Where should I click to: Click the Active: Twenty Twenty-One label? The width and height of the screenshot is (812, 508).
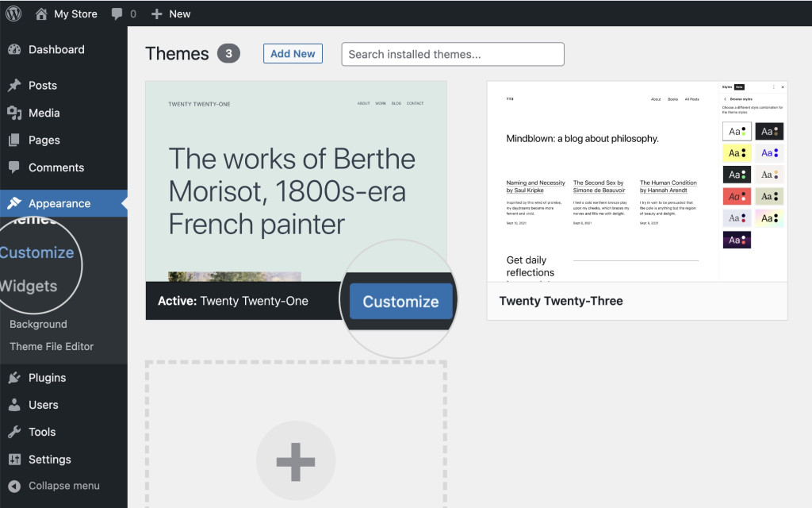(x=232, y=301)
